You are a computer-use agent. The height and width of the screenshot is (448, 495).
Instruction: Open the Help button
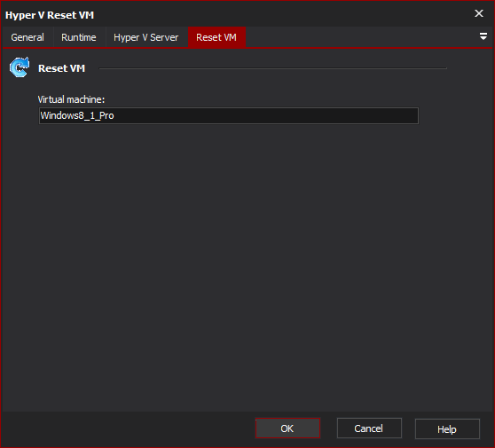click(x=447, y=428)
